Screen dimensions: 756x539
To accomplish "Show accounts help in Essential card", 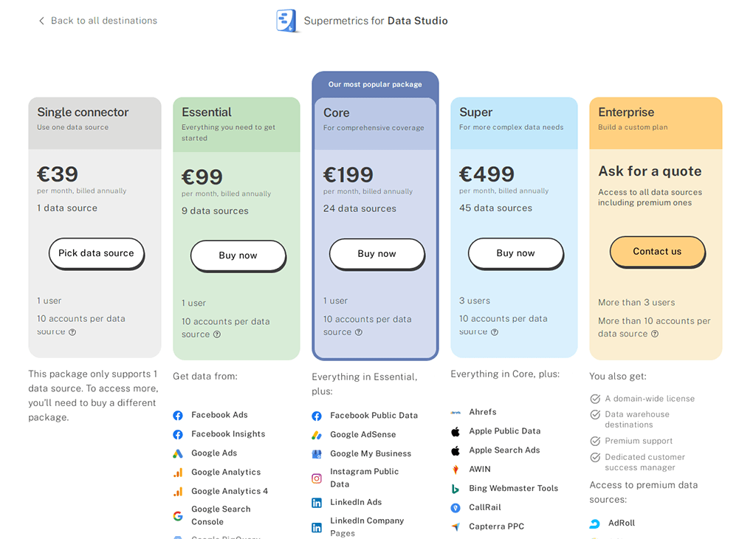I will click(x=217, y=334).
